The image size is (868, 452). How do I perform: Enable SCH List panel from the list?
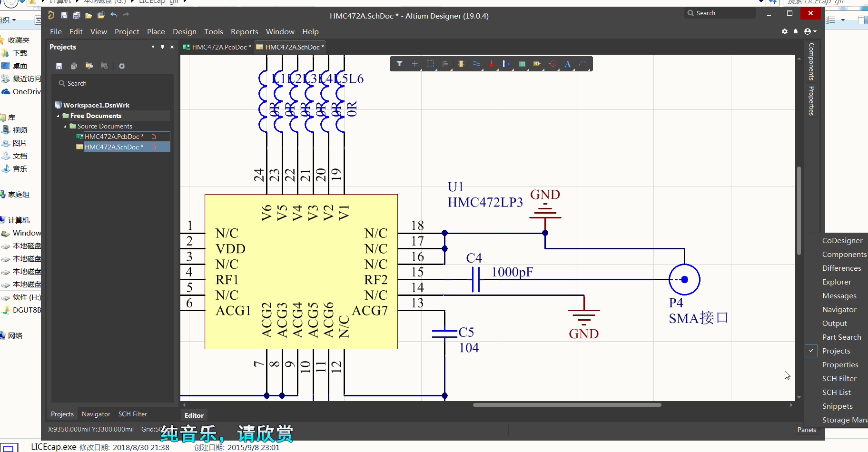click(x=836, y=392)
